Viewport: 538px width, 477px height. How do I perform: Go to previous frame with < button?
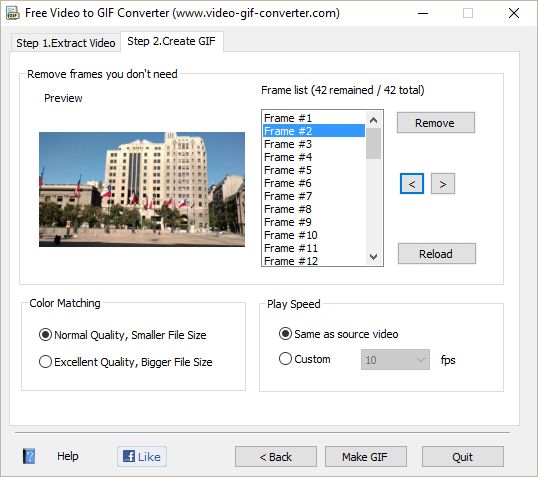[x=412, y=184]
